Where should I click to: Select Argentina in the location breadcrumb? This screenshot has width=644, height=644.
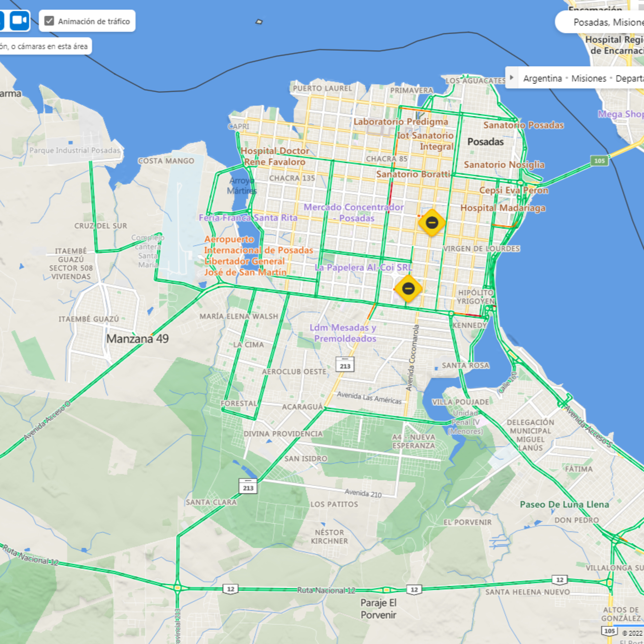click(542, 78)
